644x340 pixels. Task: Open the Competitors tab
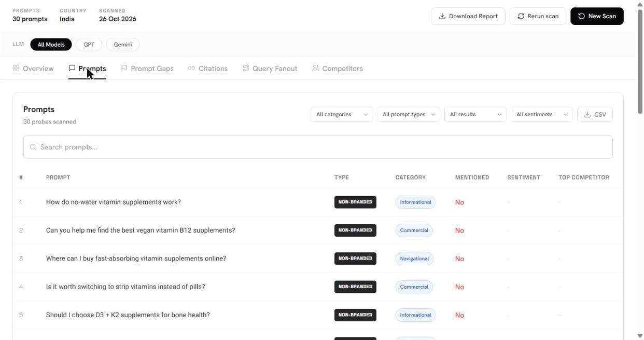(x=338, y=69)
